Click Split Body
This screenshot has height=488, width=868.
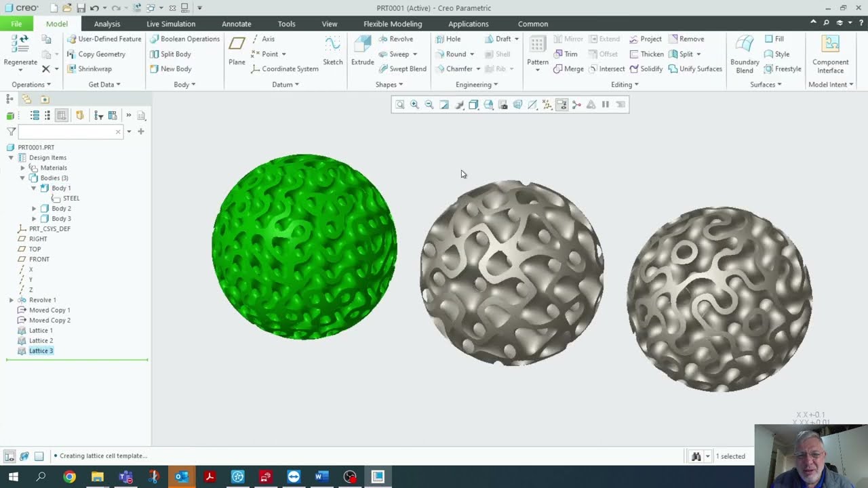point(170,54)
